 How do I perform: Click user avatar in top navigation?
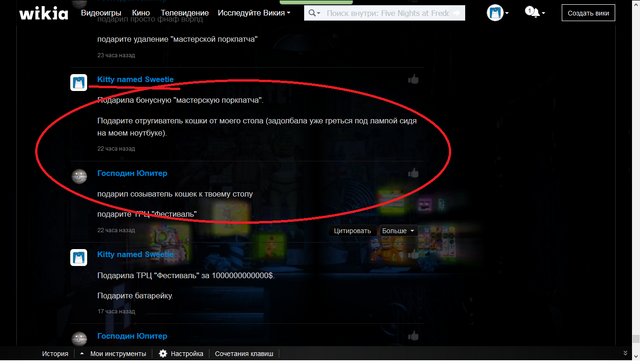click(495, 13)
